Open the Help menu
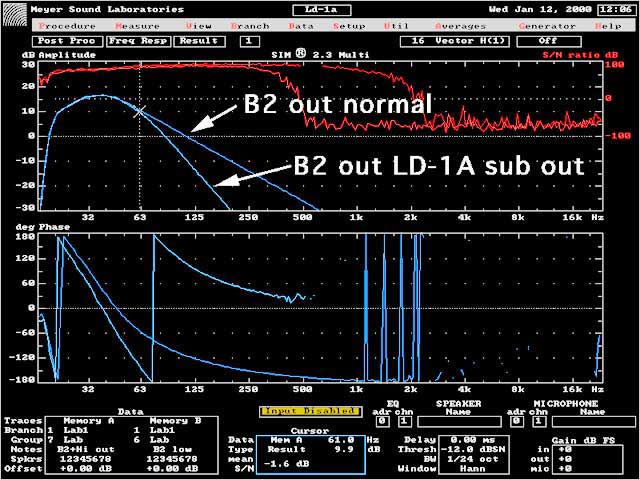The image size is (640, 480). (x=608, y=26)
